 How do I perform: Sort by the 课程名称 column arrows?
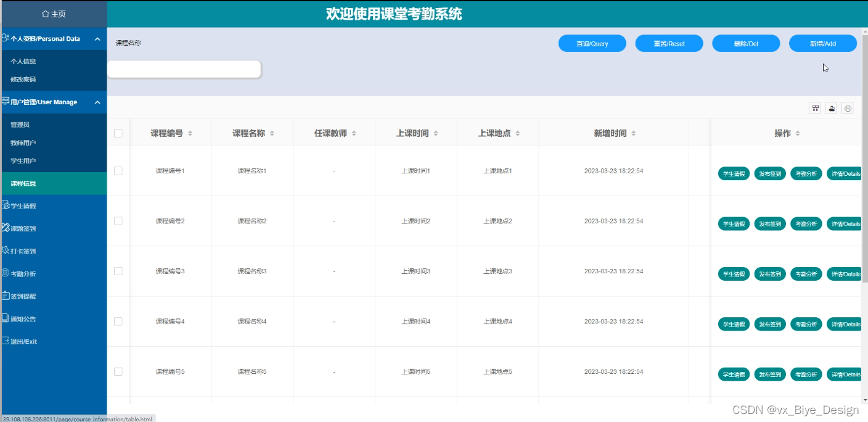click(272, 133)
